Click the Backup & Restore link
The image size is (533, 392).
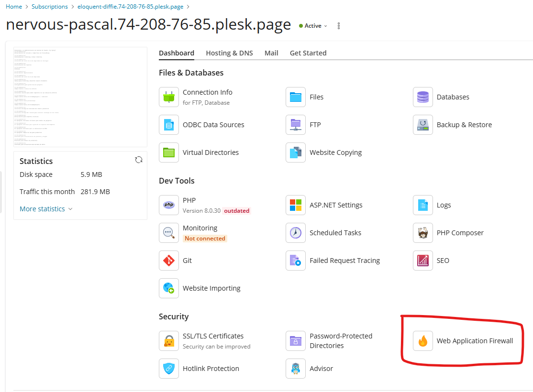[x=464, y=125]
